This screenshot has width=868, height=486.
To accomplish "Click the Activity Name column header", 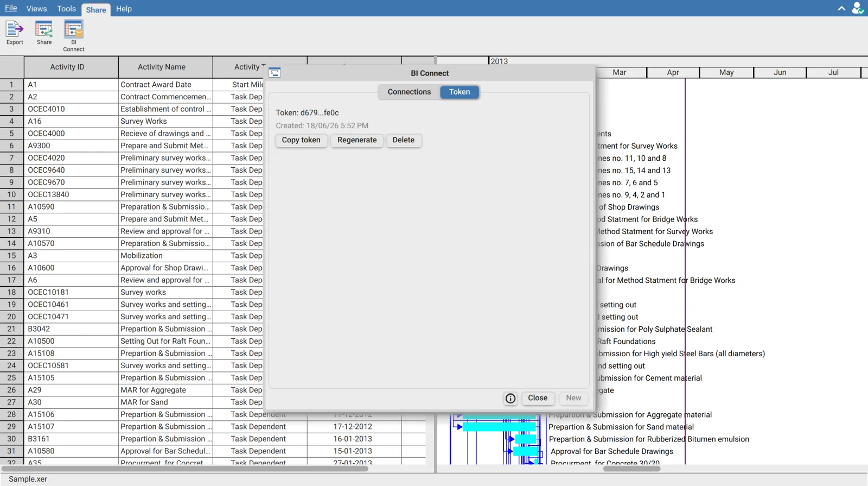I will 165,67.
